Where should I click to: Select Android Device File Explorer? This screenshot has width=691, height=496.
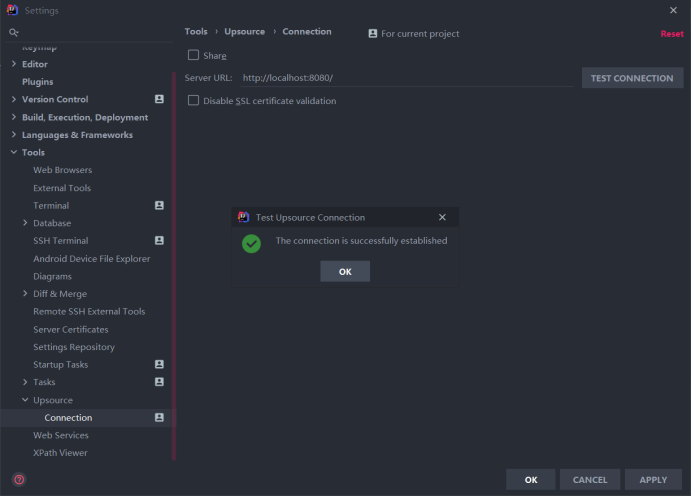(x=92, y=259)
